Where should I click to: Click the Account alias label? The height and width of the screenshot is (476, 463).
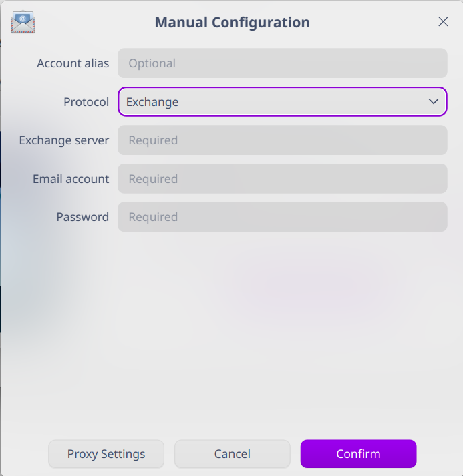[x=73, y=63]
